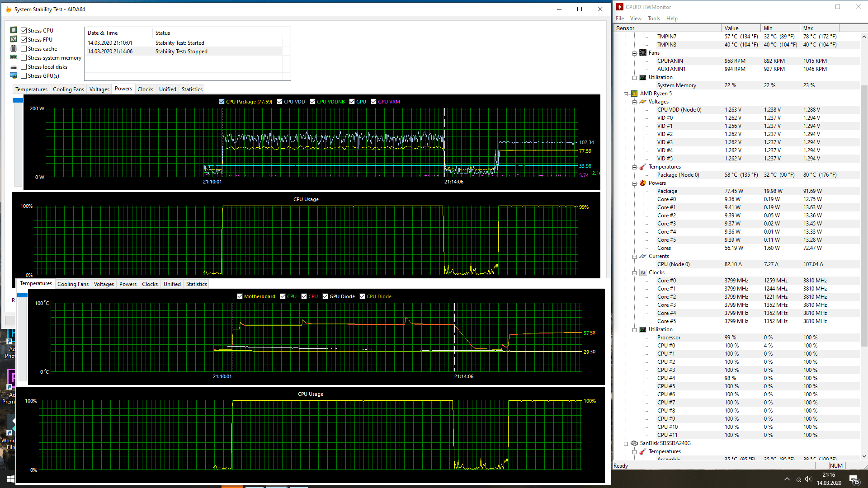868x488 pixels.
Task: Click the AMD Ryzen 5 processor icon
Action: tap(634, 94)
